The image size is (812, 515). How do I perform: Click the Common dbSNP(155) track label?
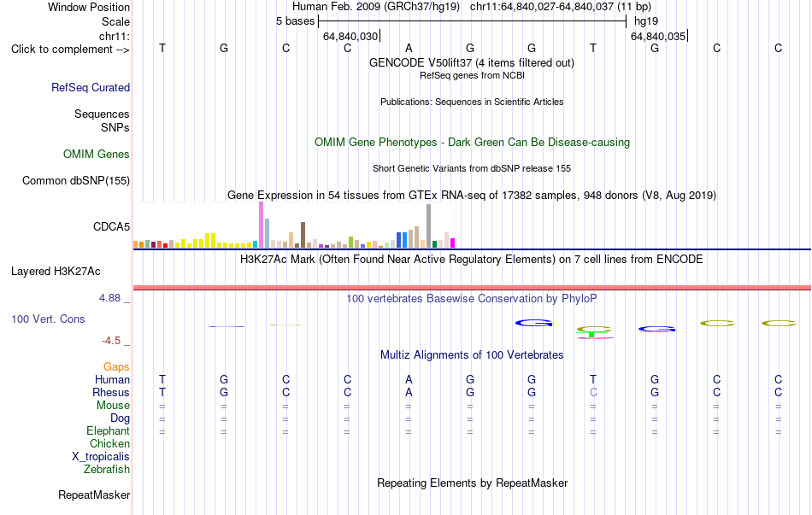(x=76, y=181)
